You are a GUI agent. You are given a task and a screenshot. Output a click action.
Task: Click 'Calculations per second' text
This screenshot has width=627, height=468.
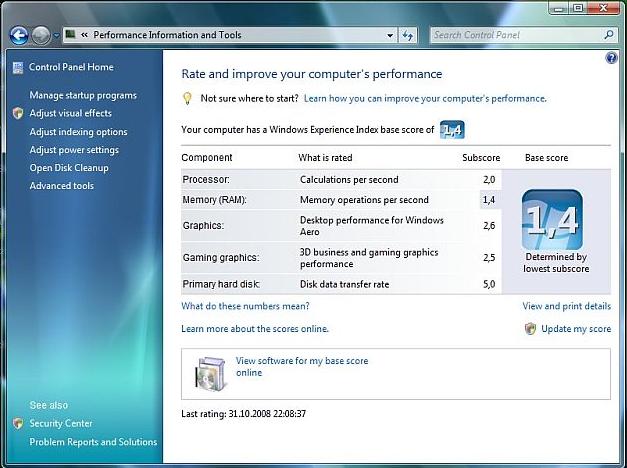[x=349, y=180]
